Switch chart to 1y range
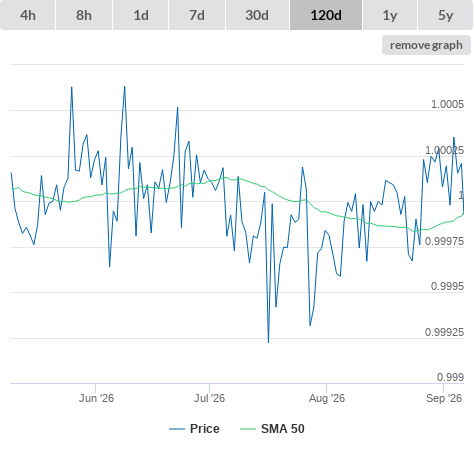 [x=390, y=15]
